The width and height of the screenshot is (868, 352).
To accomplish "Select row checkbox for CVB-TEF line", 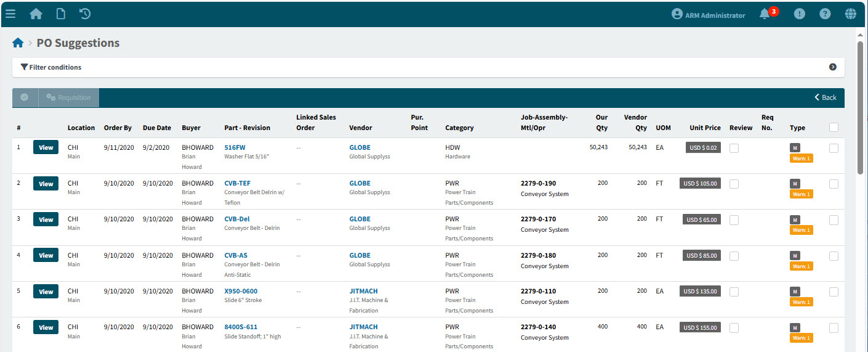I will (x=834, y=184).
